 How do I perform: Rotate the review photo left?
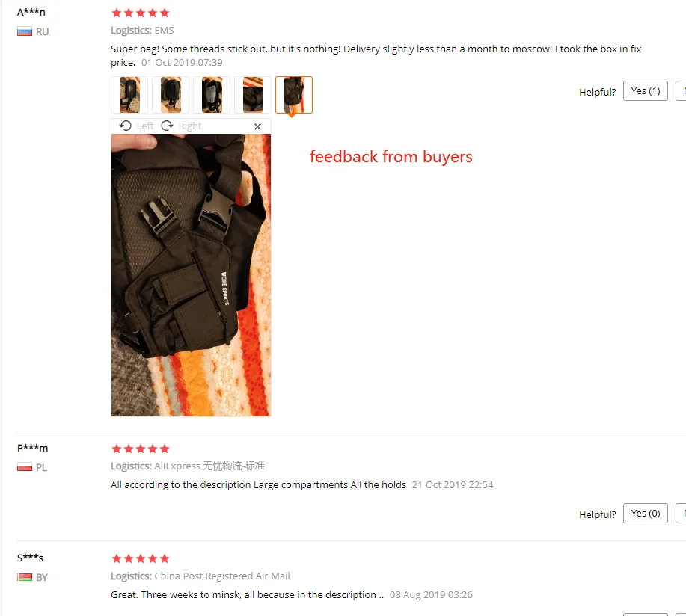click(x=136, y=126)
